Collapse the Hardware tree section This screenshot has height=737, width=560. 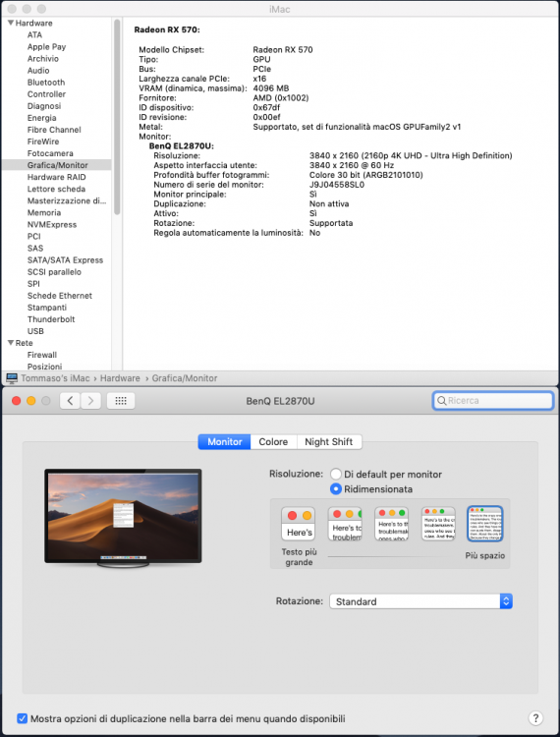(x=11, y=23)
